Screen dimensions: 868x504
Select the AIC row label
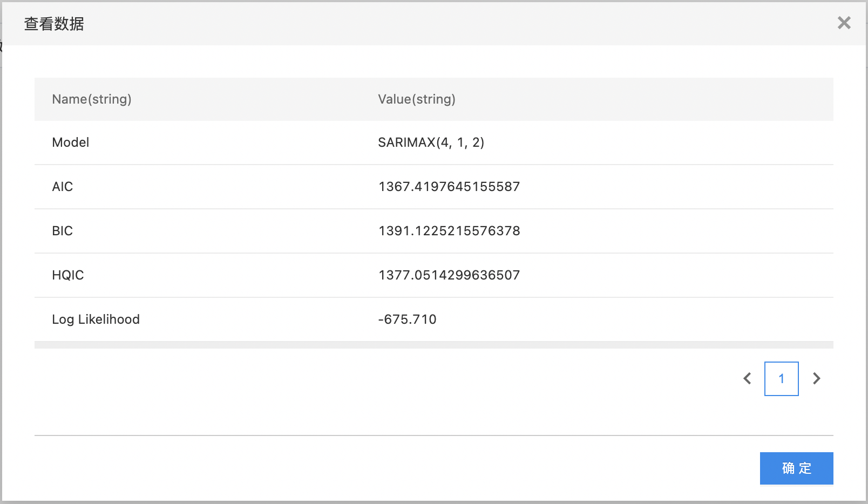(x=63, y=187)
